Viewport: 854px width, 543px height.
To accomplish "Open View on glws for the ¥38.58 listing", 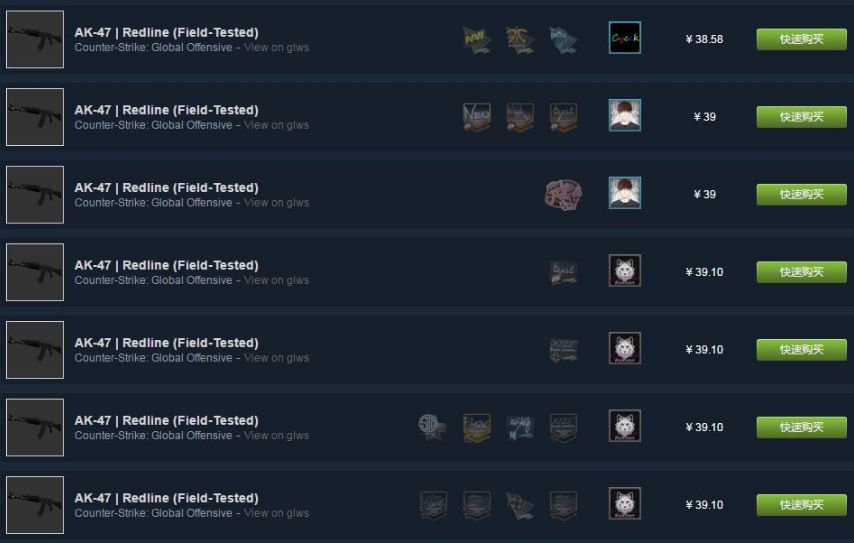I will (276, 47).
